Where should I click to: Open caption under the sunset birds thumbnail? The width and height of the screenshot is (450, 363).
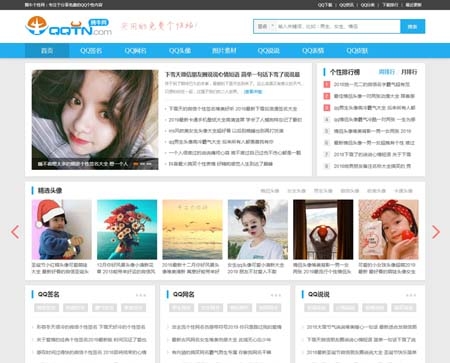191,268
